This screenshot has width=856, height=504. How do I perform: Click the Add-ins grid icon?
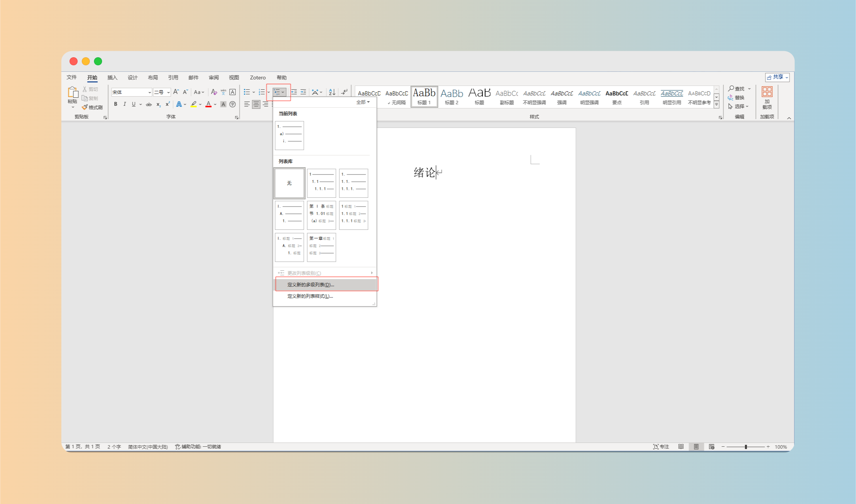point(767,92)
